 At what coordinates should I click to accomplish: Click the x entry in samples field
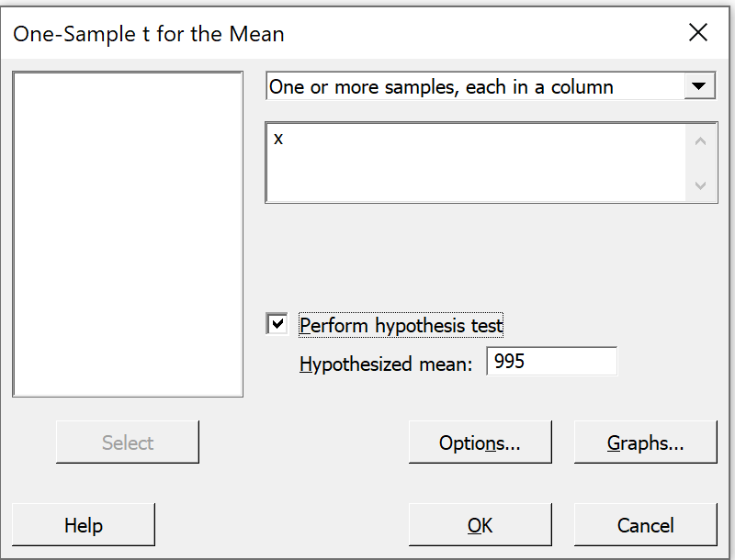278,139
